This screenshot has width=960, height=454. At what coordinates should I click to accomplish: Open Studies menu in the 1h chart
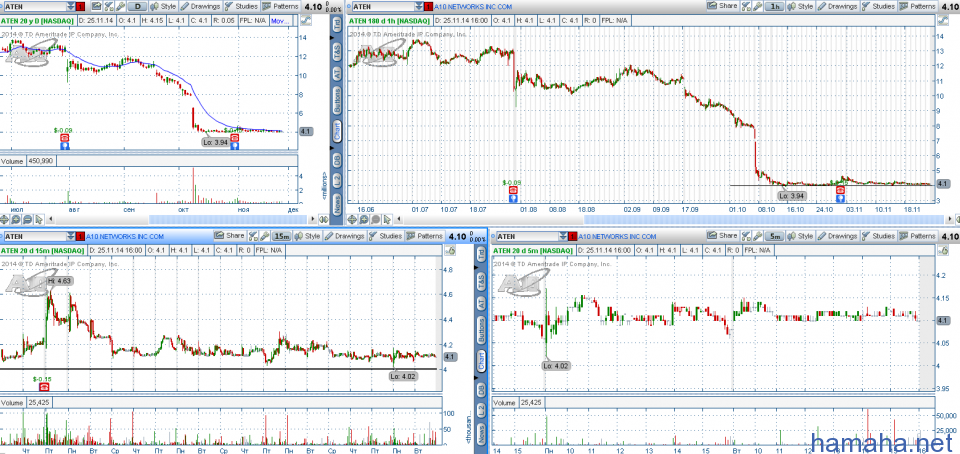point(879,6)
